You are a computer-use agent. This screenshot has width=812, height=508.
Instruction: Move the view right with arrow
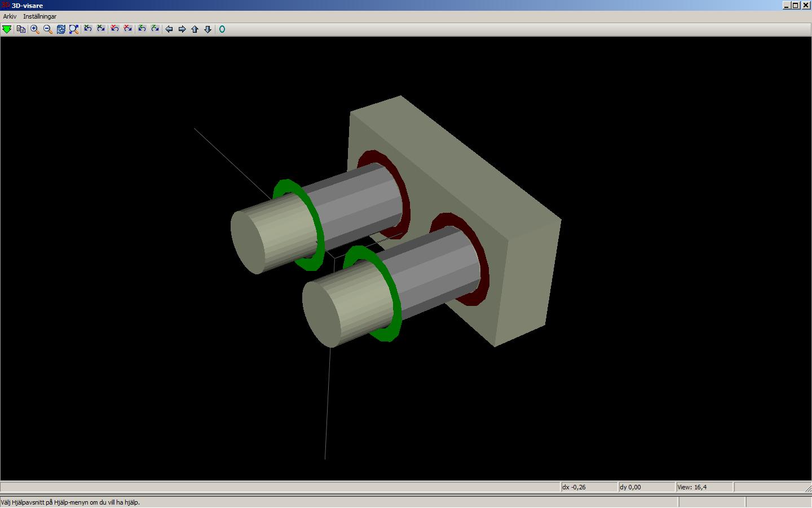click(x=182, y=29)
